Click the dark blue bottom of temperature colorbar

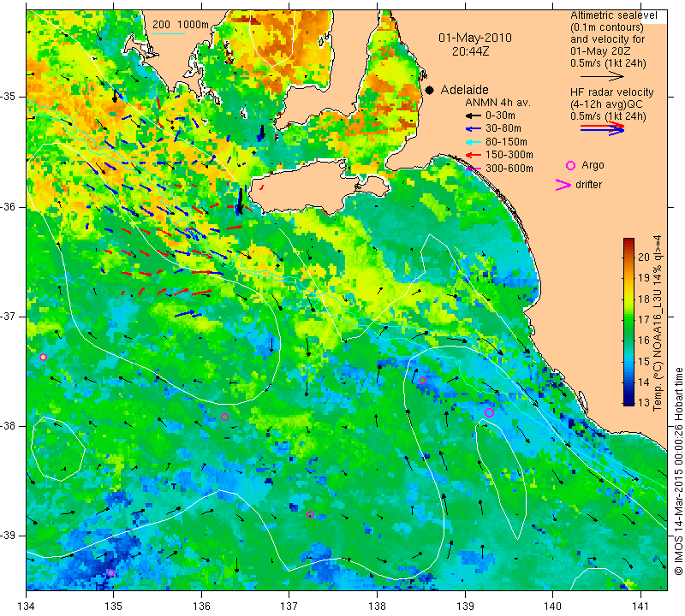(x=628, y=402)
